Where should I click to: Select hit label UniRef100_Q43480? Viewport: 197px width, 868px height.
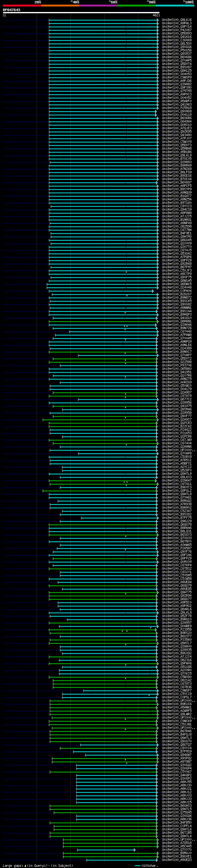pos(177,135)
